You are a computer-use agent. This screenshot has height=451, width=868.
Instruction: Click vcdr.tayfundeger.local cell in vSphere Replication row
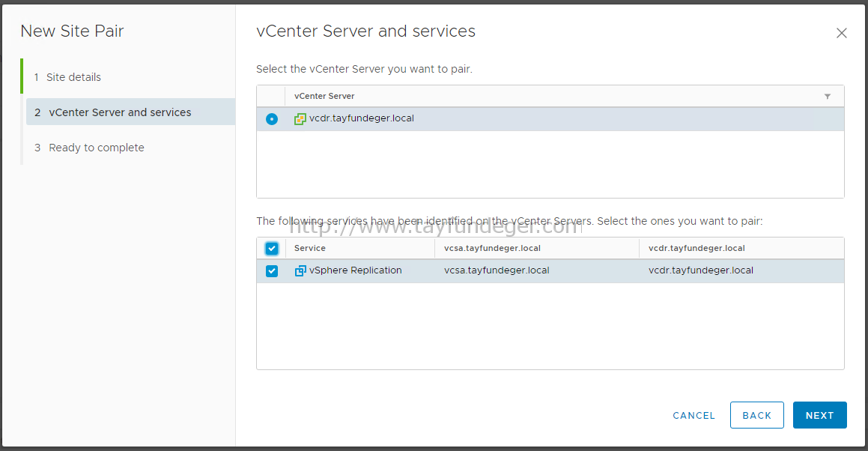701,270
